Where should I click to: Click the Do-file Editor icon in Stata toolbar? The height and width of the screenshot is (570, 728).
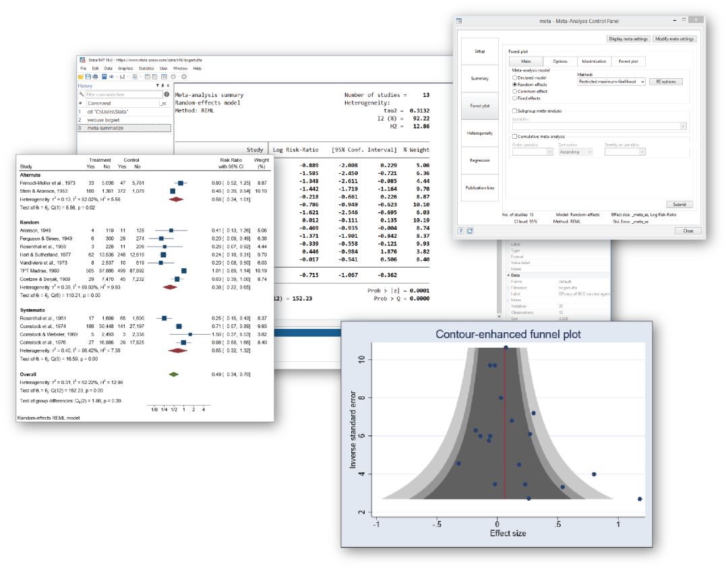pos(135,77)
